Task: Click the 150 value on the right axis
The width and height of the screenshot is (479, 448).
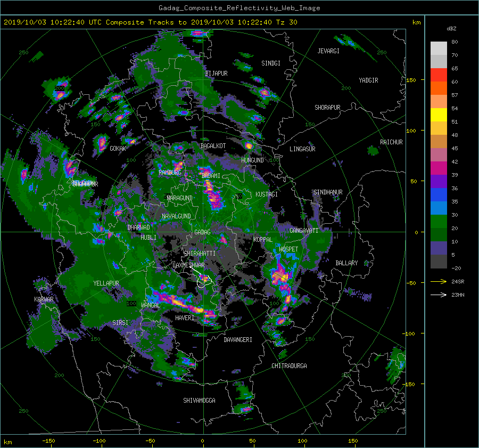Action: point(411,80)
